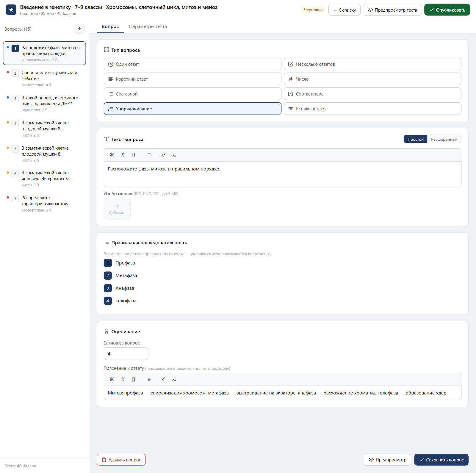Click the Опубликовать button
This screenshot has height=473, width=476.
(x=447, y=10)
